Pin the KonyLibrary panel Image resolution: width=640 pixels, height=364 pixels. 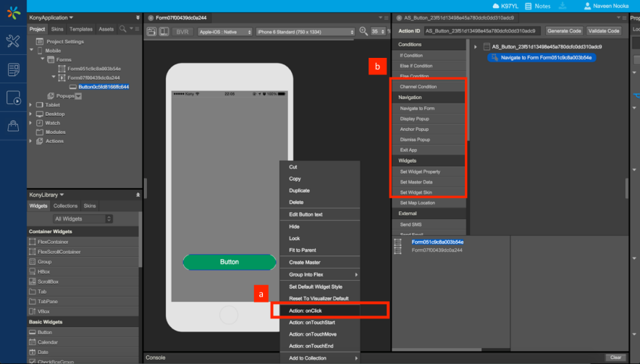pyautogui.click(x=138, y=195)
